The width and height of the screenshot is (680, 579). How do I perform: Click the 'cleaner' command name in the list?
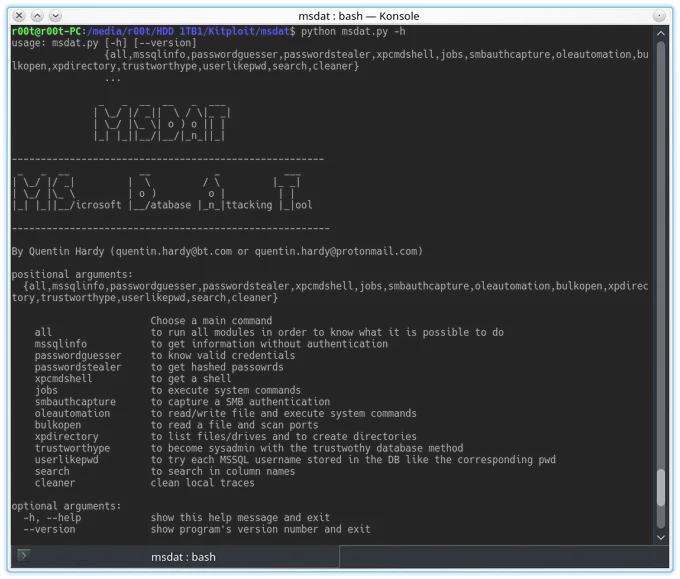[55, 483]
